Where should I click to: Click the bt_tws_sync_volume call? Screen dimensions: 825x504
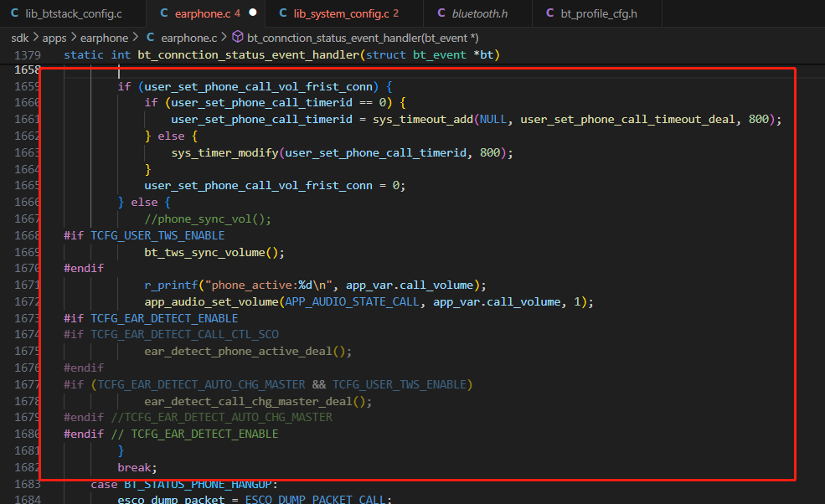[x=204, y=252]
